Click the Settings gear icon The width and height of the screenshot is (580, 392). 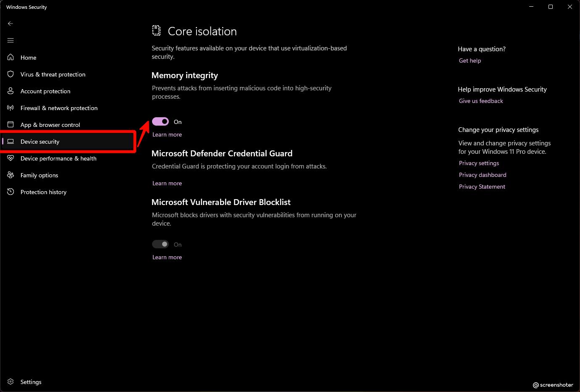point(11,381)
